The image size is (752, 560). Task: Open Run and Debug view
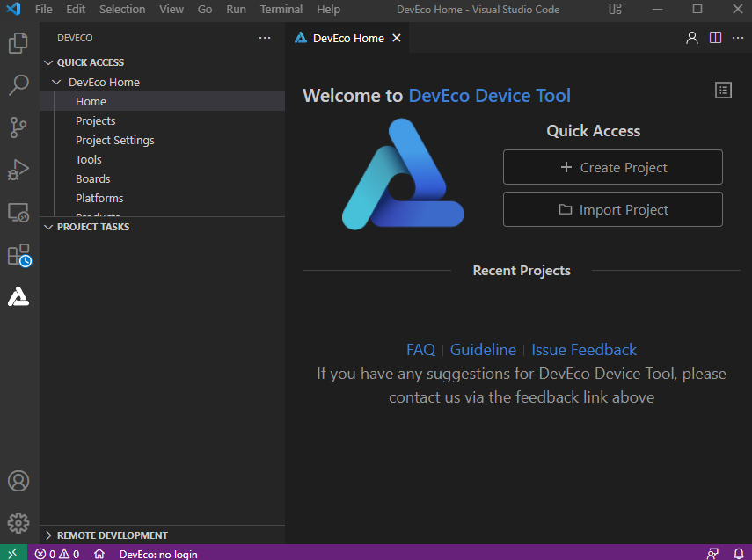18,170
